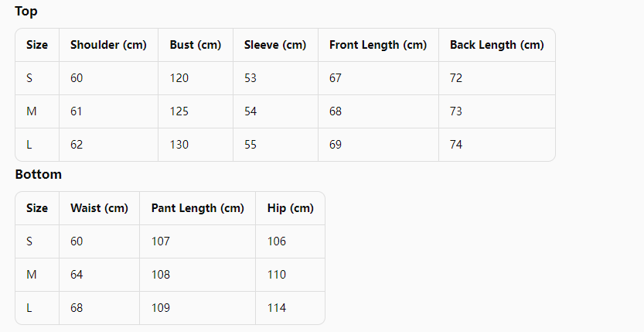
Task: Click hip value 114 in Bottom table
Action: pyautogui.click(x=277, y=308)
